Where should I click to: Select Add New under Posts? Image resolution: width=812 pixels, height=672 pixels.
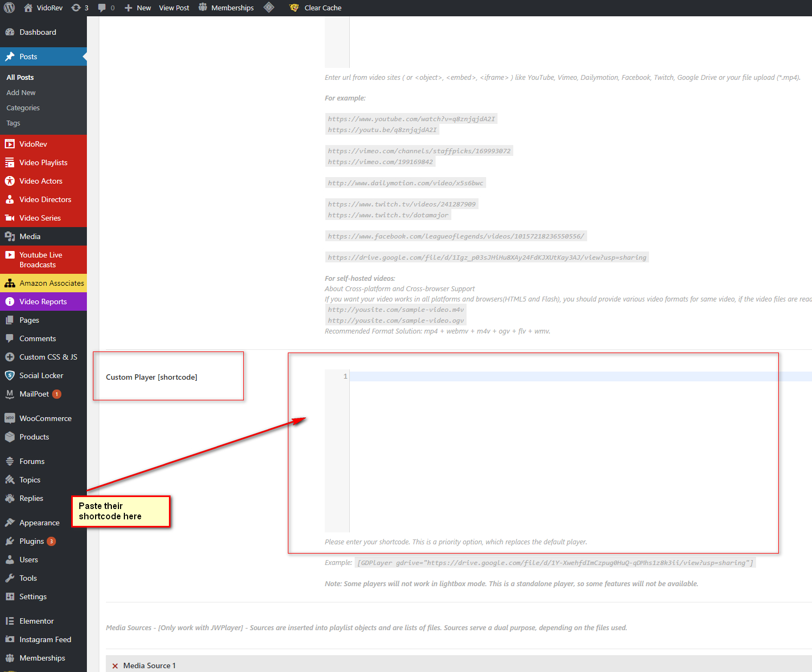tap(21, 92)
